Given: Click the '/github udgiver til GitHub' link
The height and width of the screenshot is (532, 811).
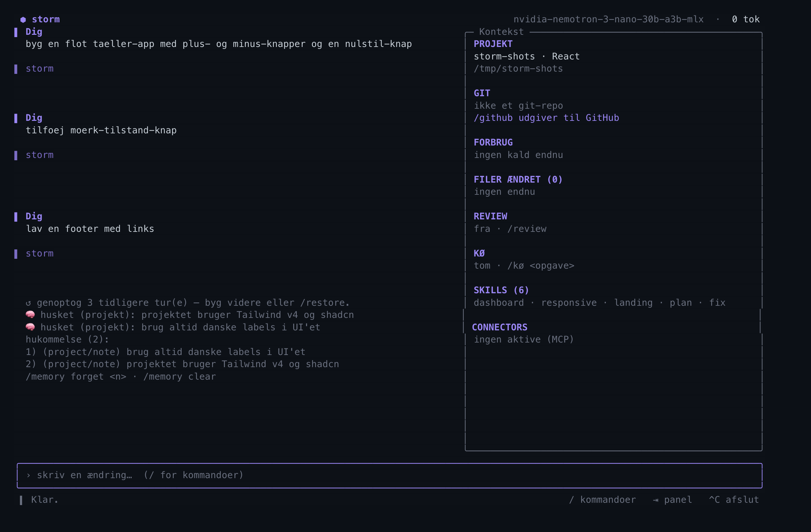Looking at the screenshot, I should click(x=546, y=118).
